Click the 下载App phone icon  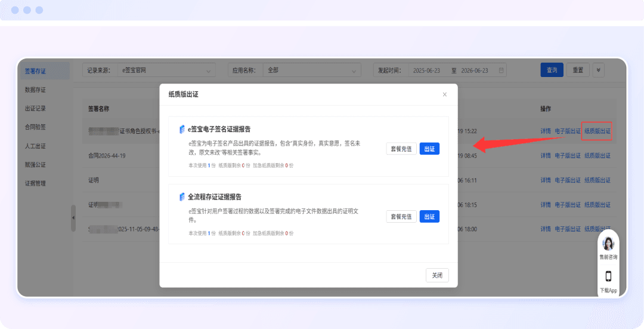coord(608,276)
